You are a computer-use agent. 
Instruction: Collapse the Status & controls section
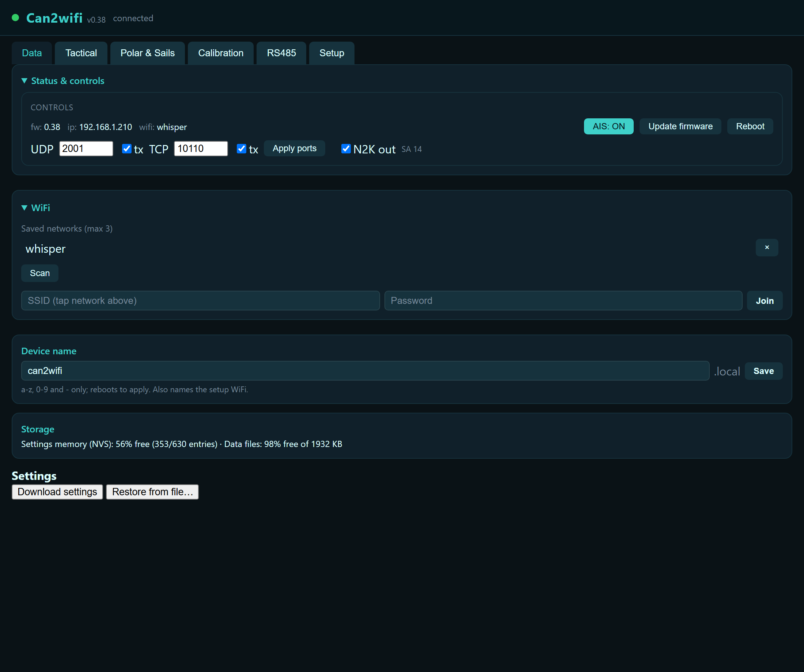tap(63, 81)
